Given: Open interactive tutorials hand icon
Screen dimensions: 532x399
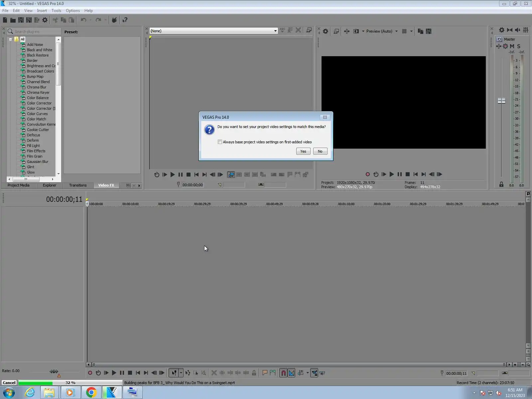Looking at the screenshot, I should [x=114, y=20].
